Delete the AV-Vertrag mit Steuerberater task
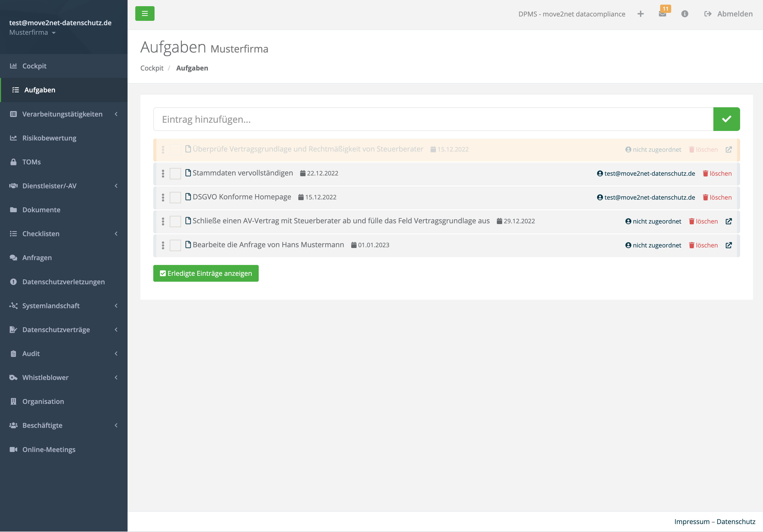 (x=703, y=221)
